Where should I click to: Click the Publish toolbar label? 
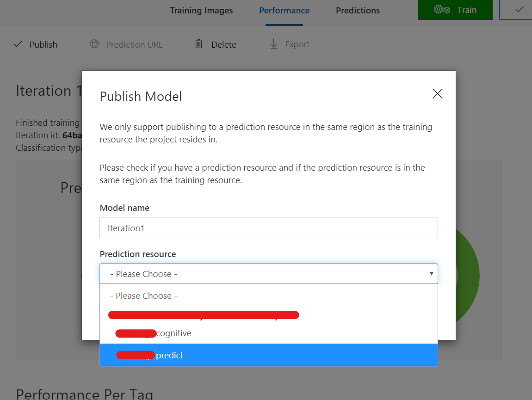tap(43, 44)
